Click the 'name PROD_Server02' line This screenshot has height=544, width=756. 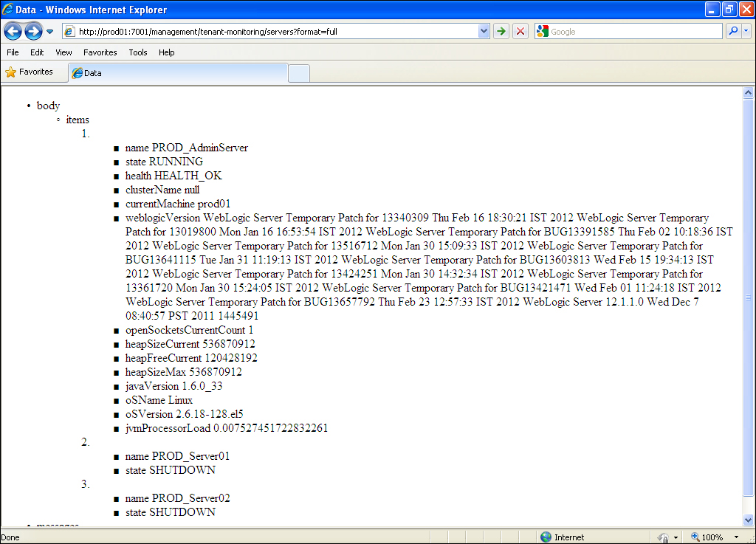point(177,498)
